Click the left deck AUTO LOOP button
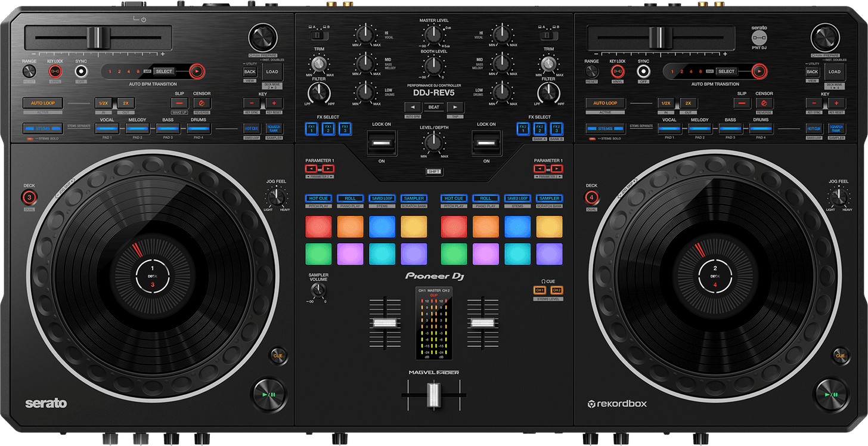This screenshot has height=446, width=868. tap(43, 103)
